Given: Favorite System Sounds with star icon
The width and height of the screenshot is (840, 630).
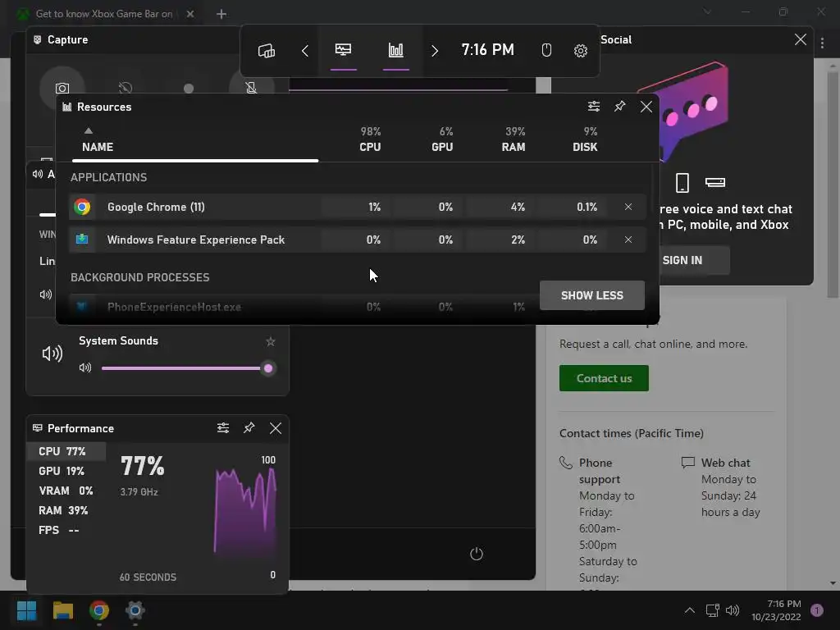Looking at the screenshot, I should [x=271, y=341].
